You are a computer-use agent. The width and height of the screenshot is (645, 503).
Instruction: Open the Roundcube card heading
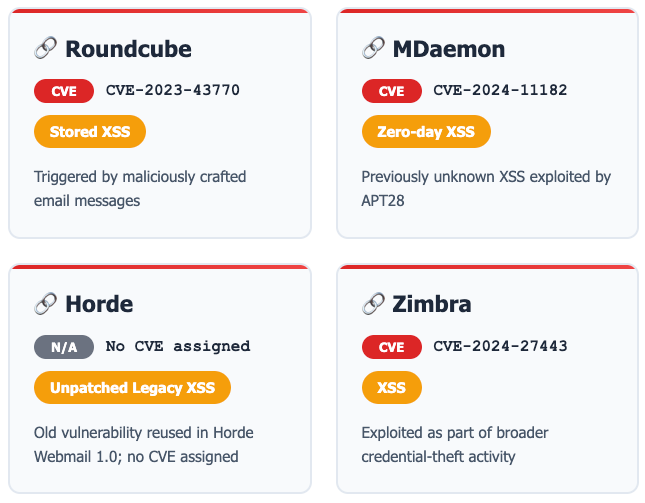[x=128, y=49]
